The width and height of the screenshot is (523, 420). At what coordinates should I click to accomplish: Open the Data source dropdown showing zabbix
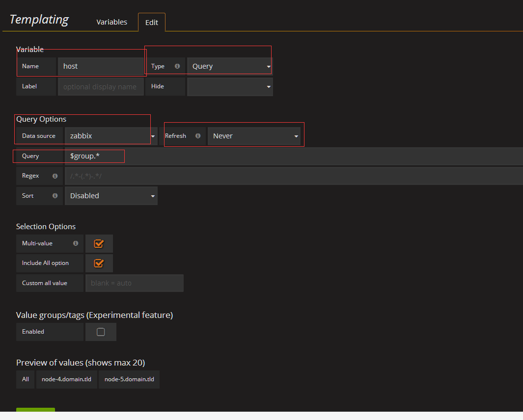111,136
